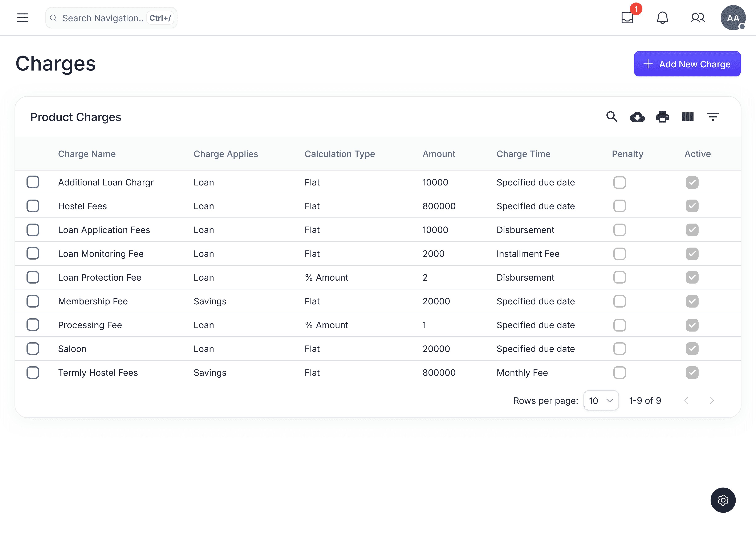Open the AA user avatar menu

(x=733, y=18)
